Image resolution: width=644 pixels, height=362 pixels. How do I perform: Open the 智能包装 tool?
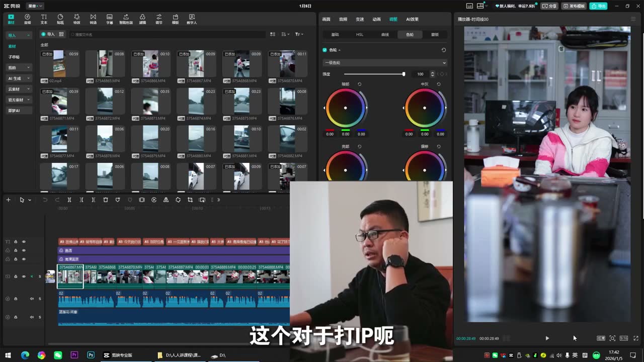tap(126, 19)
